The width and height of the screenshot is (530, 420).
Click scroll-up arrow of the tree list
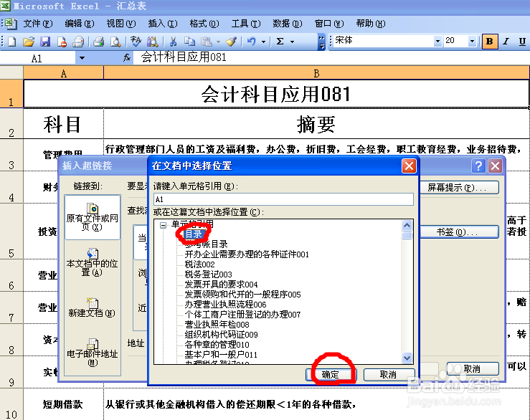[407, 225]
